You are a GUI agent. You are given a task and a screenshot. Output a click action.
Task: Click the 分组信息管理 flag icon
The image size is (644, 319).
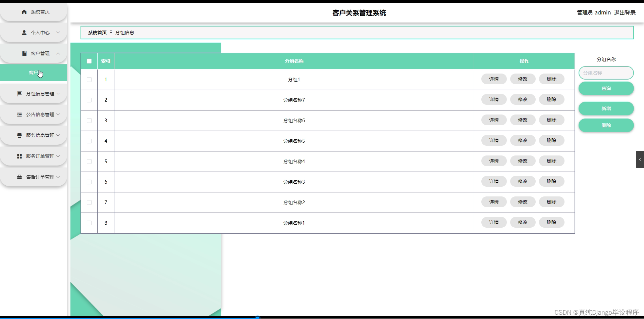click(19, 94)
